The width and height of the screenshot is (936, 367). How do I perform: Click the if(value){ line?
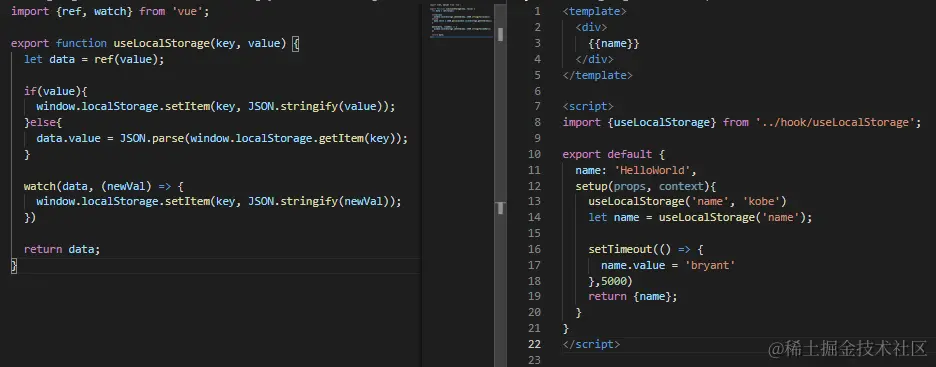56,91
